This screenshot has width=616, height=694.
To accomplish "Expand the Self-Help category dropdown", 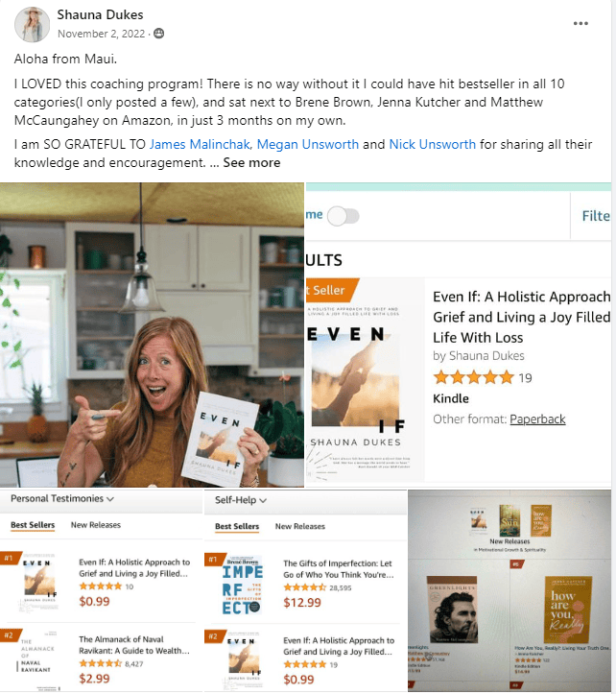I will [x=241, y=500].
